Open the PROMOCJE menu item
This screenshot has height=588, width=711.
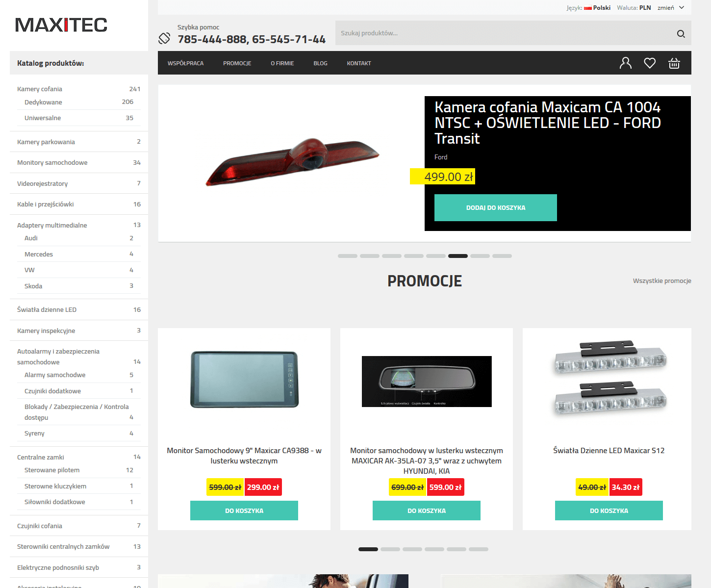pos(237,63)
